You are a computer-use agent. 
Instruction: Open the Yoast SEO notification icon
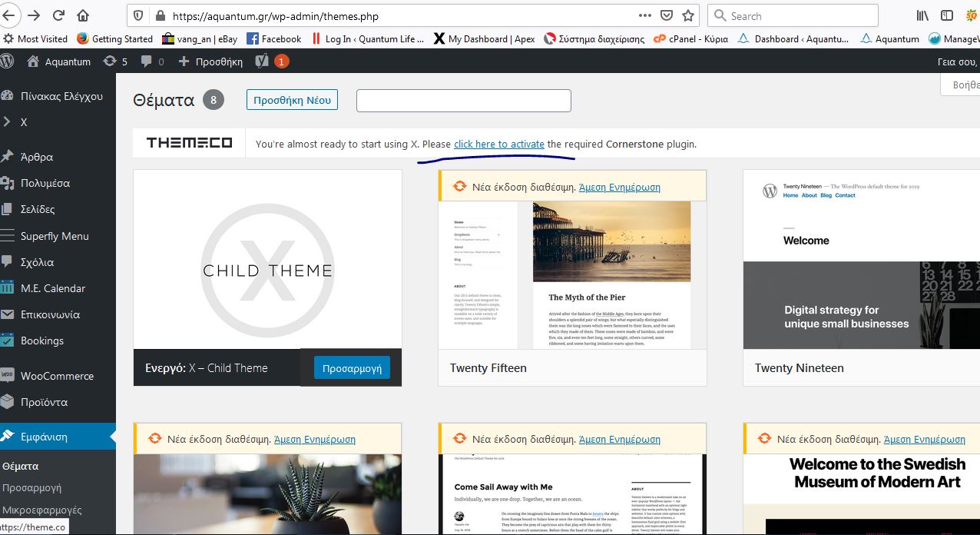click(272, 61)
